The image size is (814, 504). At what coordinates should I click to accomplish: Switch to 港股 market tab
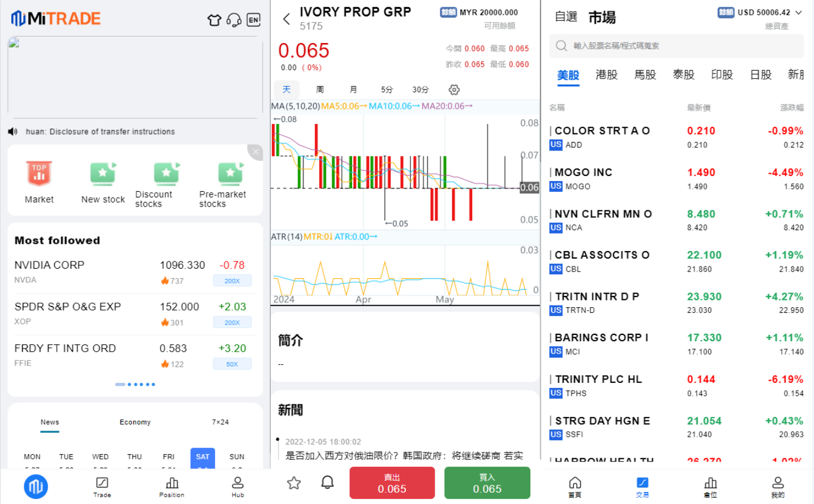[x=607, y=75]
